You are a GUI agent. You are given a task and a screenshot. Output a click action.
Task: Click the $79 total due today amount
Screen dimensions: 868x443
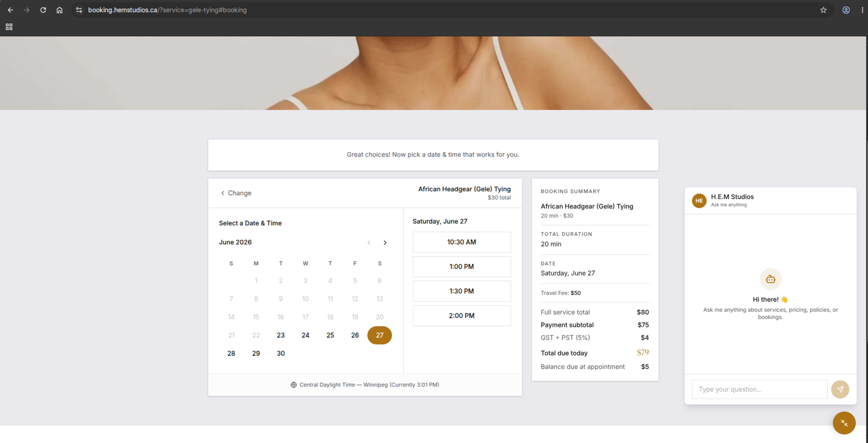pos(643,352)
